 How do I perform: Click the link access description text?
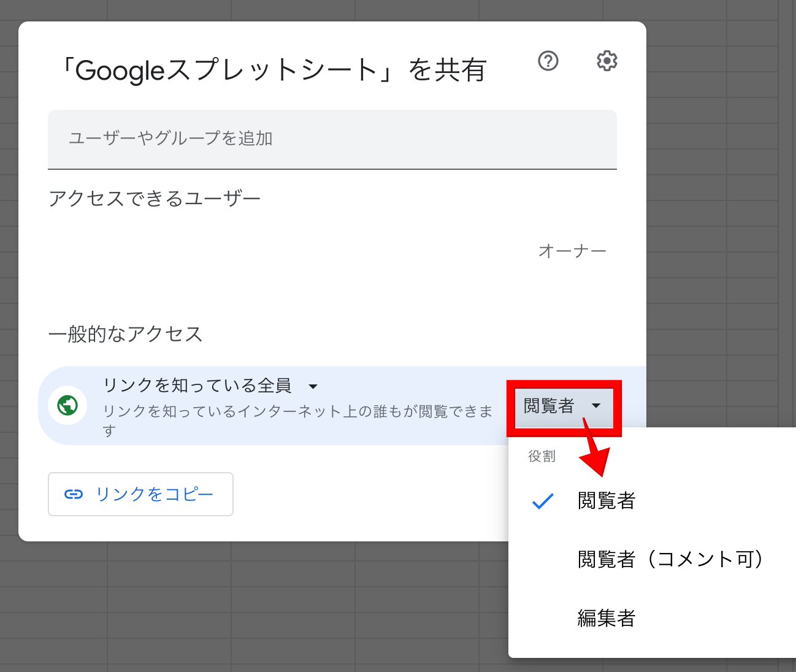click(298, 421)
